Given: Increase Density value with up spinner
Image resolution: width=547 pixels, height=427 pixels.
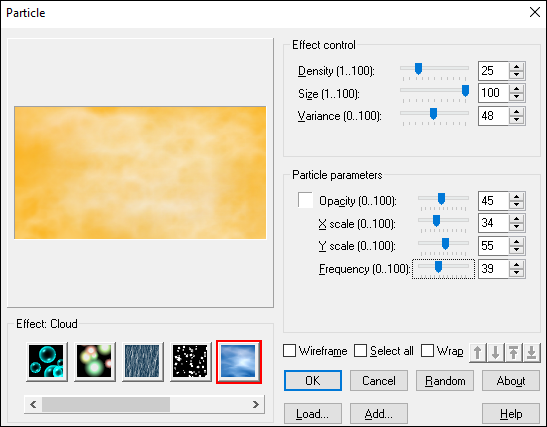Looking at the screenshot, I should [x=517, y=67].
